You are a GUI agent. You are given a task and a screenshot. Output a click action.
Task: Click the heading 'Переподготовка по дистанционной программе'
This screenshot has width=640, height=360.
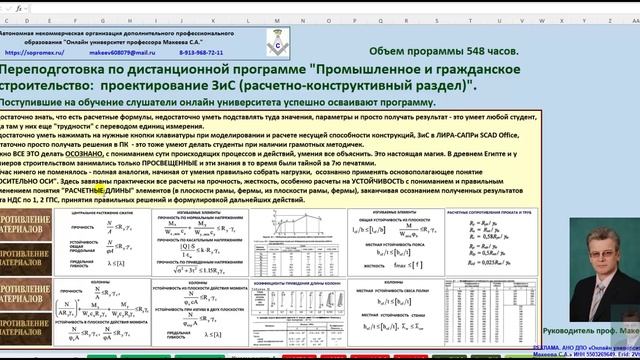(153, 69)
